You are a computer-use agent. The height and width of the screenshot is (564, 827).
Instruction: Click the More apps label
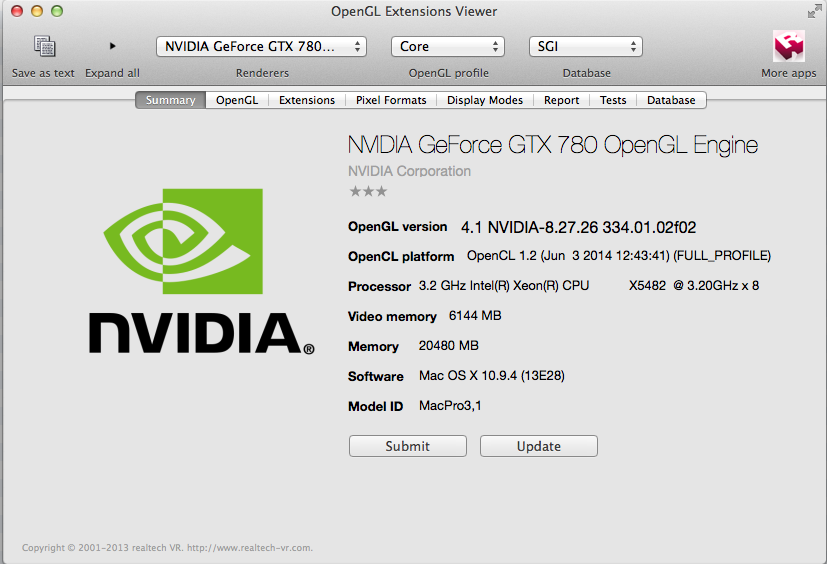[788, 73]
